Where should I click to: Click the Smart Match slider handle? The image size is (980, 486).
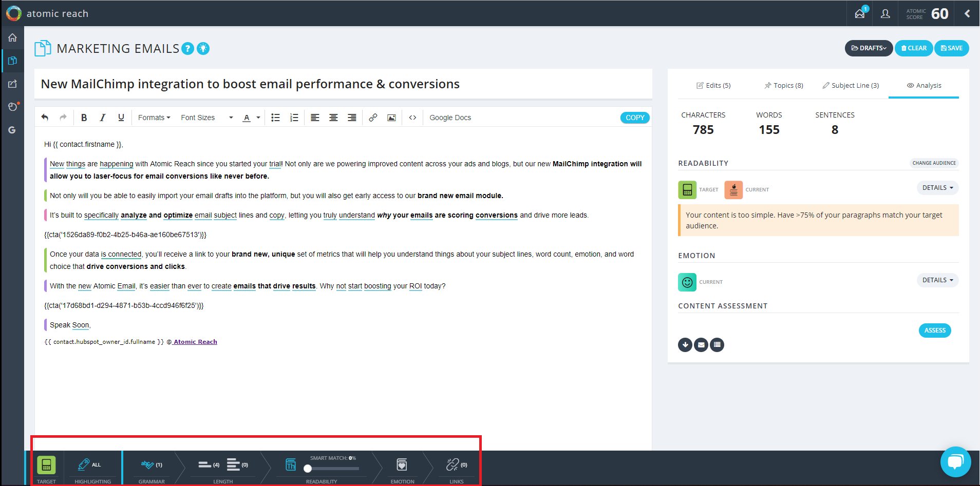(308, 469)
